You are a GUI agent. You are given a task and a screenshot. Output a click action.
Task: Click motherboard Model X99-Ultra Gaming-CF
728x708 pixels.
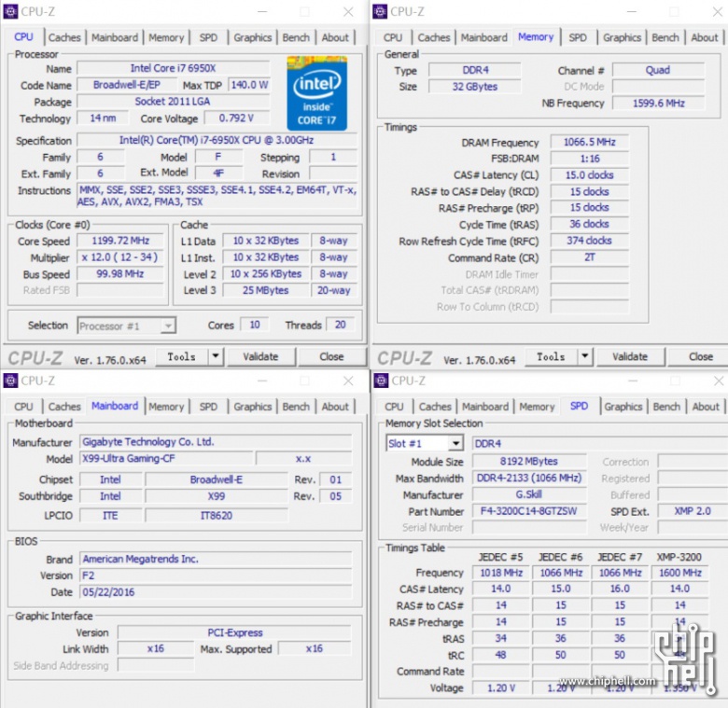(167, 458)
